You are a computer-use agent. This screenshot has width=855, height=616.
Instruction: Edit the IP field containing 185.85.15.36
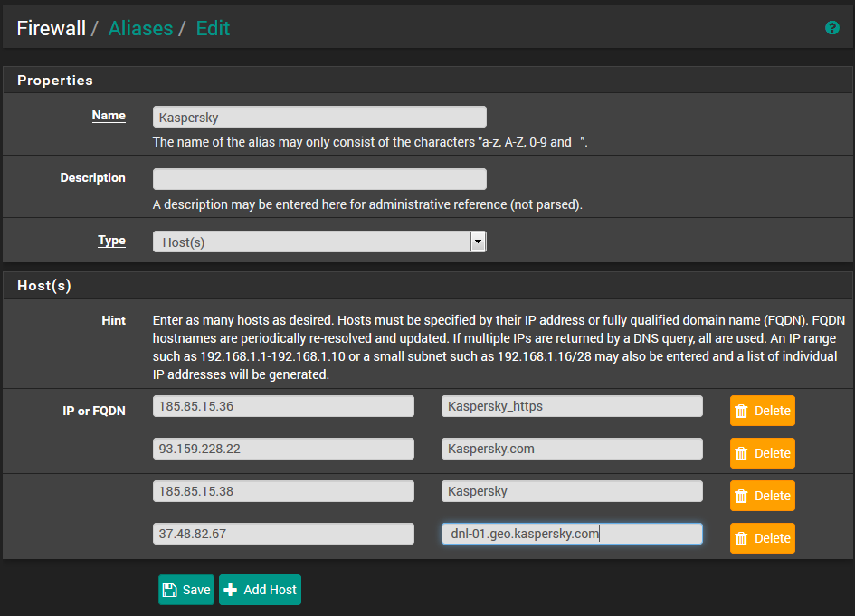tap(283, 406)
